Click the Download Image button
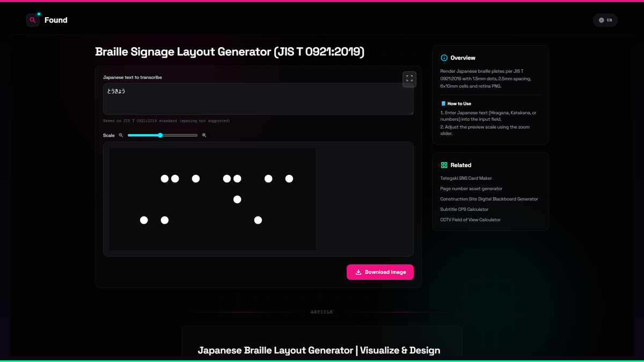 pyautogui.click(x=380, y=272)
